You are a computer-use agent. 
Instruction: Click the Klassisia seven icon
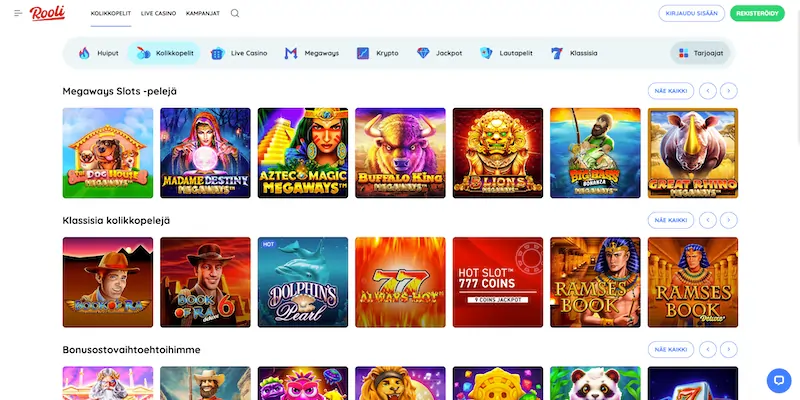557,53
